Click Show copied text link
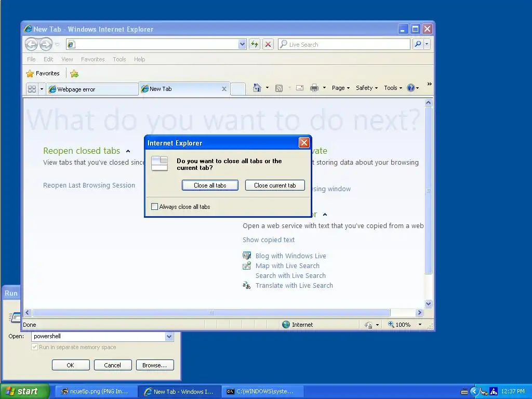The image size is (532, 399). pos(269,240)
